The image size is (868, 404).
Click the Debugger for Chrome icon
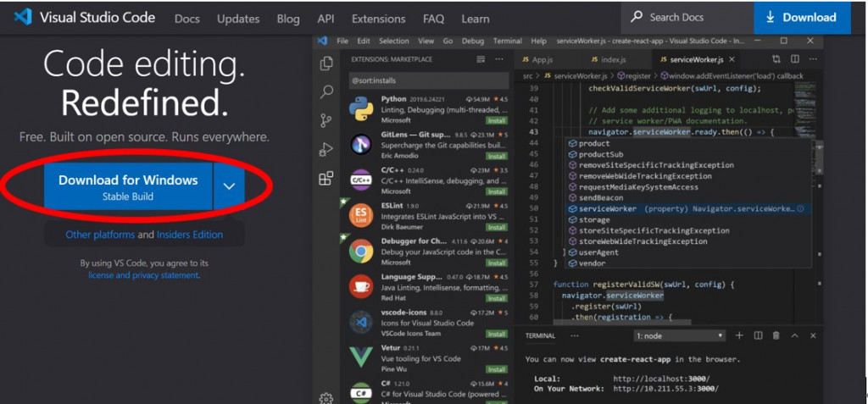tap(361, 252)
